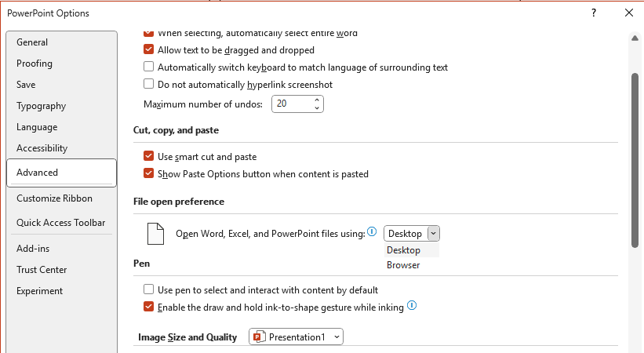Image resolution: width=644 pixels, height=353 pixels.
Task: Select the Advanced options category
Action: [x=62, y=173]
